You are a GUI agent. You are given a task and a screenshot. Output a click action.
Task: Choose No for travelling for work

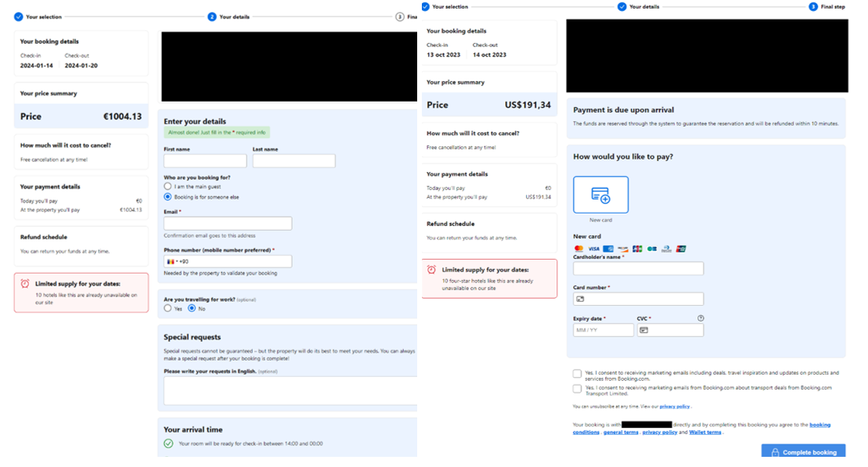192,308
